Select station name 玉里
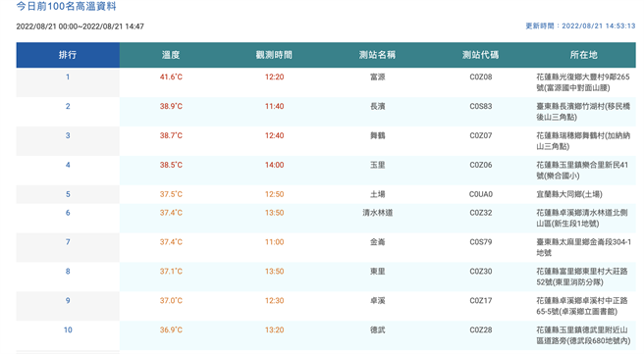Screen dimensions: 644x354 tap(377, 165)
